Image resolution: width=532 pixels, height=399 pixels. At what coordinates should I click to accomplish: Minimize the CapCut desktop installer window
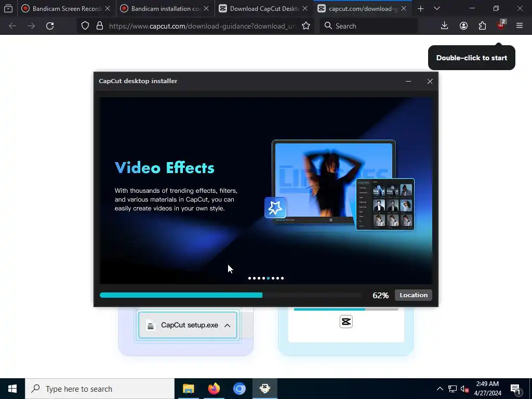point(408,82)
